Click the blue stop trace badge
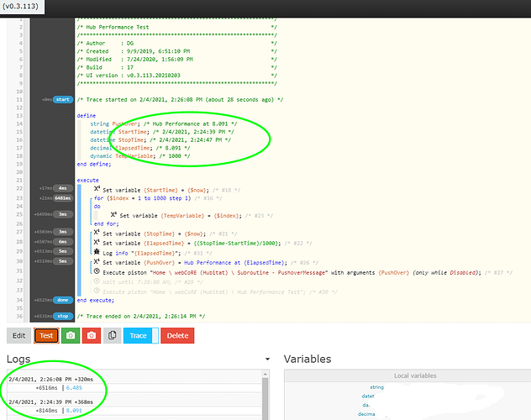Screen dimensions: 531x420 pyautogui.click(x=63, y=316)
